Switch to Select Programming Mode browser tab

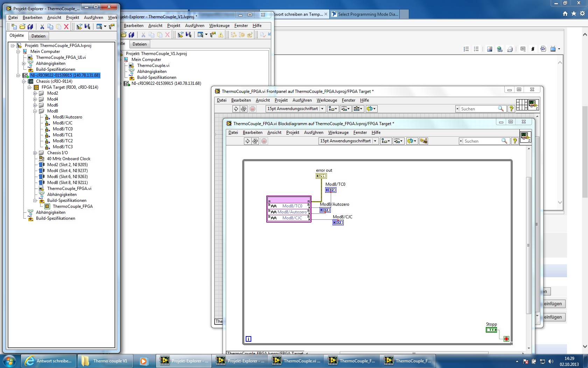click(x=365, y=14)
